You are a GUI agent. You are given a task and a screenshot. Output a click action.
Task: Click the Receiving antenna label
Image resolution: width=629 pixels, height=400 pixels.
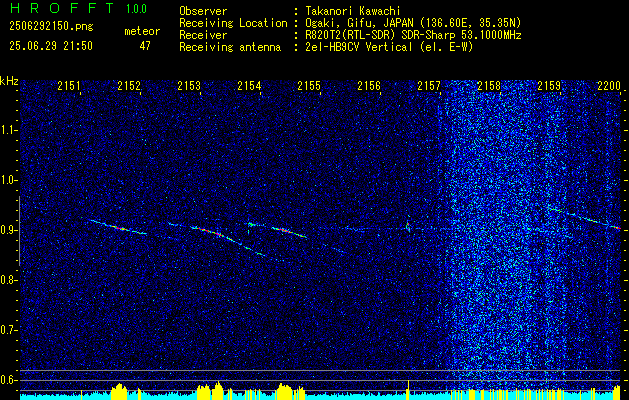[x=230, y=47]
